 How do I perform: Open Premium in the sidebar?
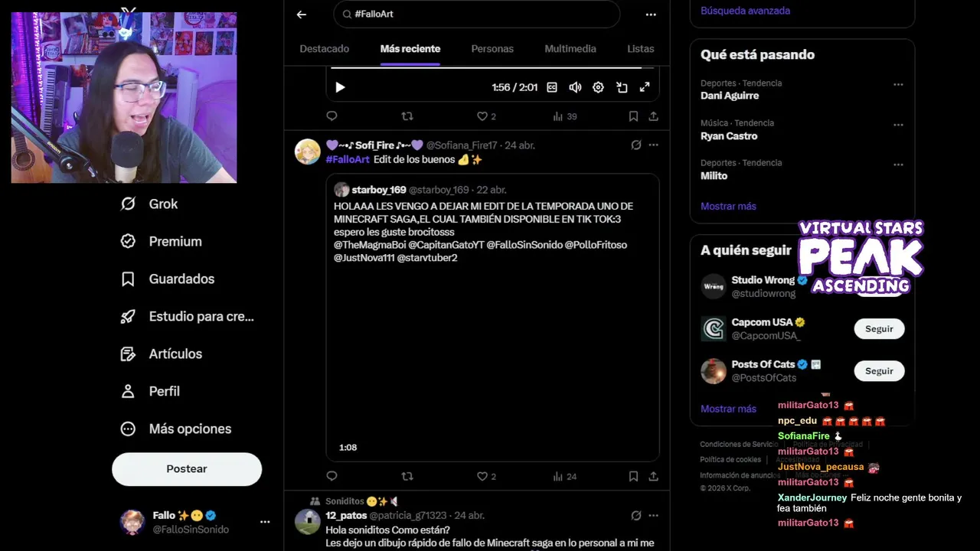pyautogui.click(x=162, y=241)
